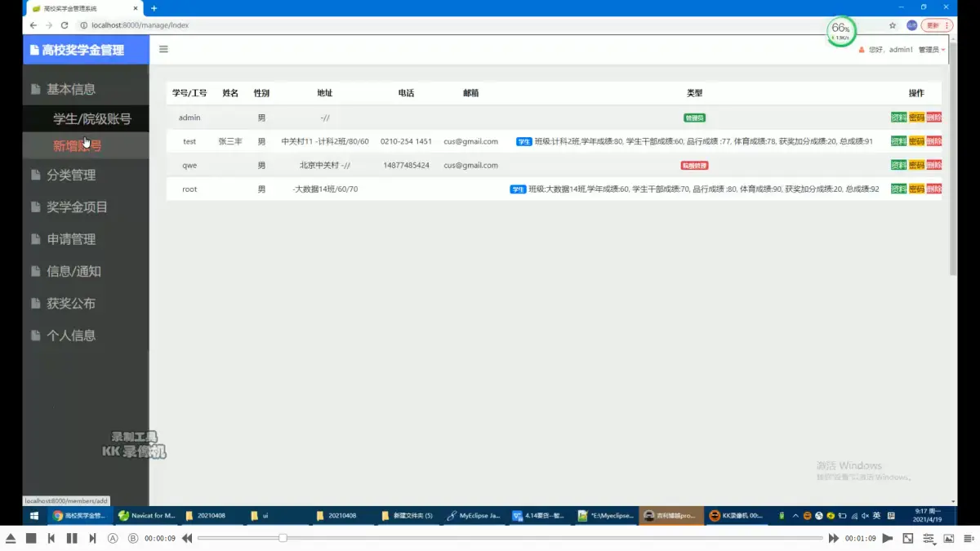Click 删除 button in admin row

933,118
